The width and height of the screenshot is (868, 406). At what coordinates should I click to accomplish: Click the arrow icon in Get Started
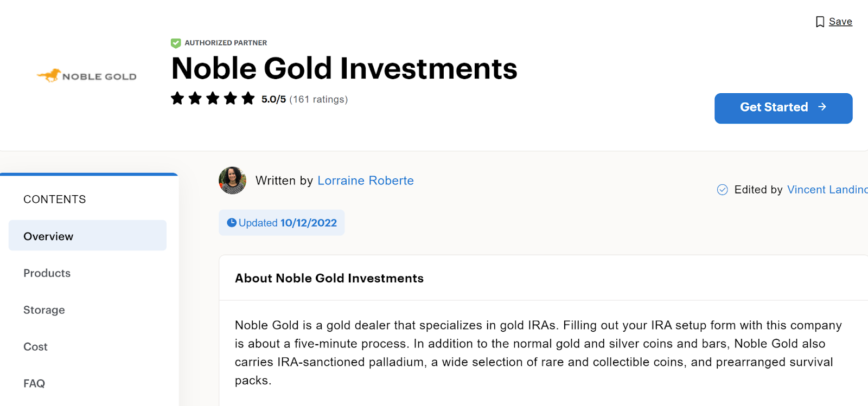[822, 107]
